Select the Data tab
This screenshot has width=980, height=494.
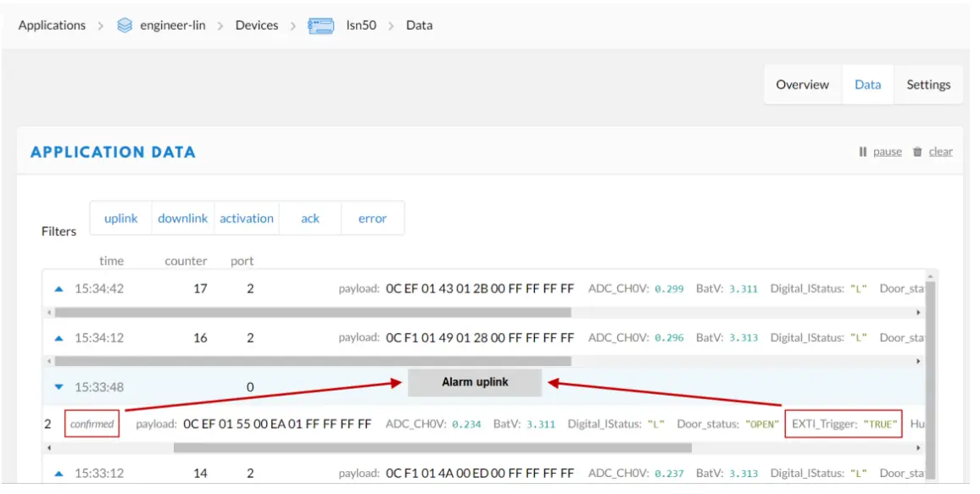point(867,85)
